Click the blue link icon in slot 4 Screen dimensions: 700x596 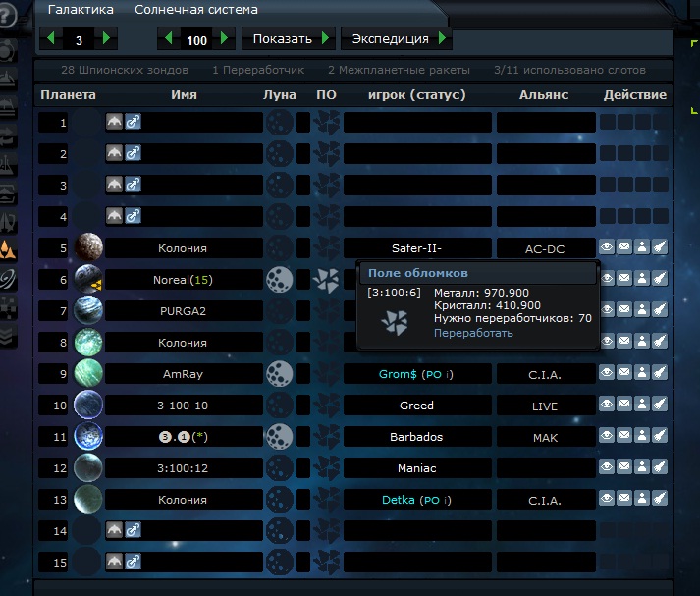(134, 216)
